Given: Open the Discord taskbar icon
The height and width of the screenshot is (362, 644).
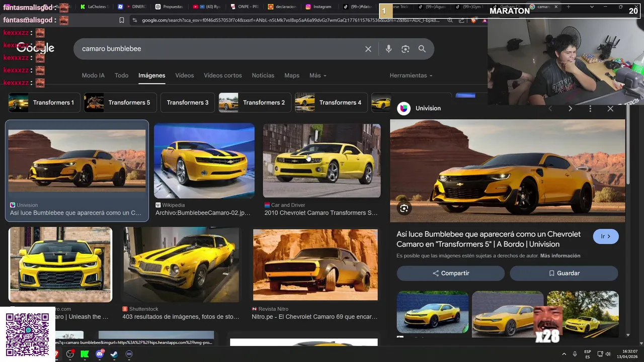Looking at the screenshot, I should 100,354.
